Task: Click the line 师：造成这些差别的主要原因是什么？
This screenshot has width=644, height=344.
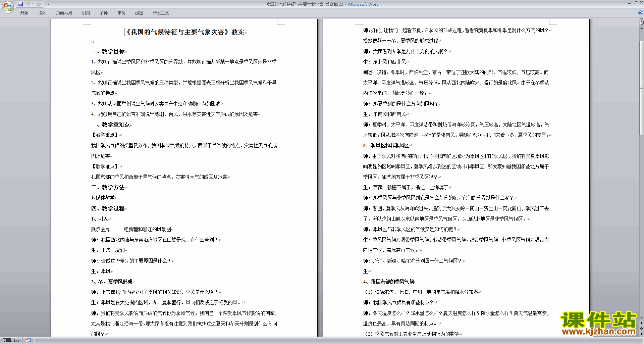Action: (x=131, y=261)
